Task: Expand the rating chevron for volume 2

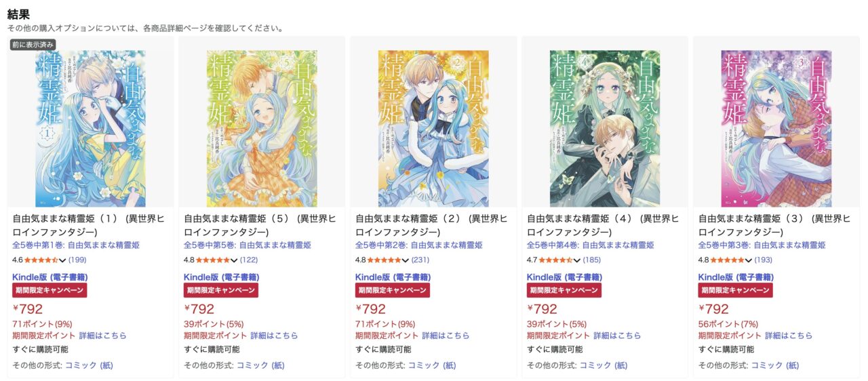Action: coord(406,260)
